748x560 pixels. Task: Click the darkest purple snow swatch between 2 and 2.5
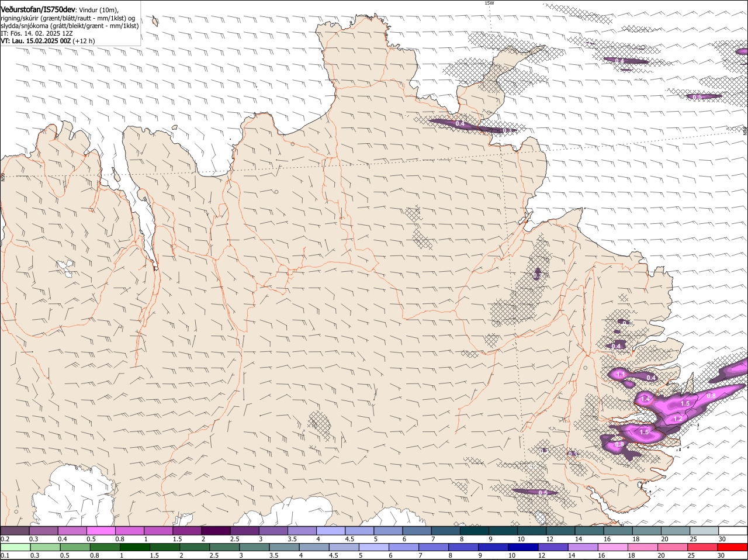[216, 531]
